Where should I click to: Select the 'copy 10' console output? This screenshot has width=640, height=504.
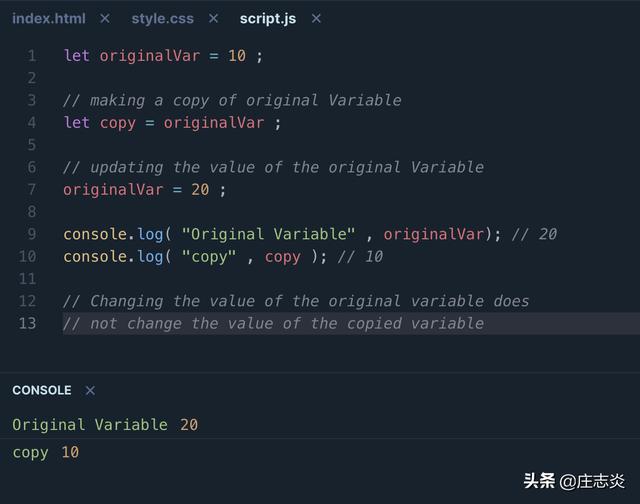[46, 453]
